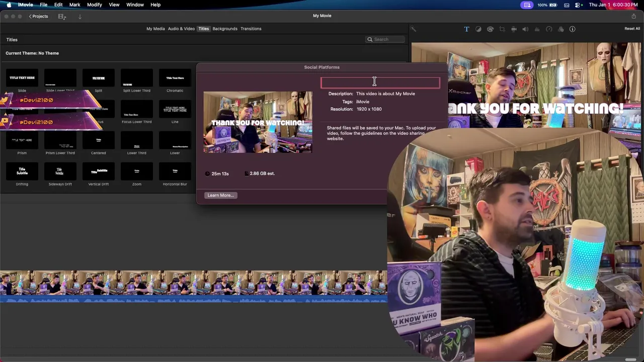The image size is (644, 362).
Task: Open the Volume speaker icon
Action: (x=525, y=29)
